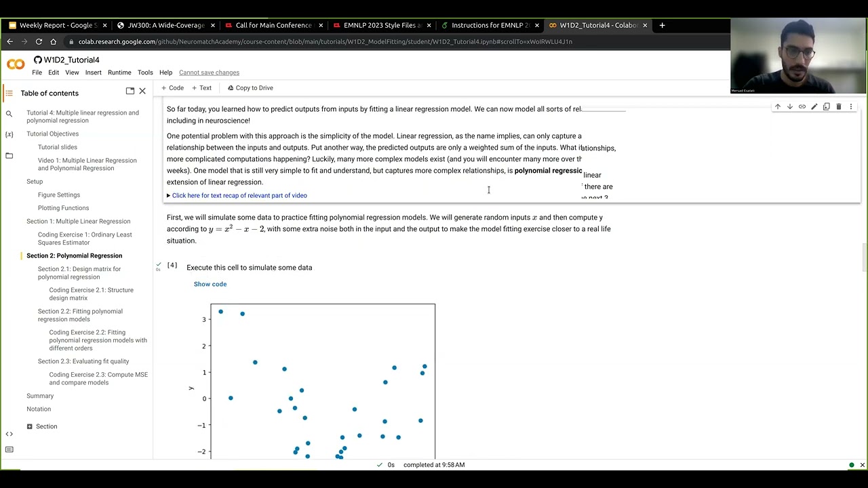Open the Runtime menu
This screenshot has height=488, width=868.
click(119, 73)
